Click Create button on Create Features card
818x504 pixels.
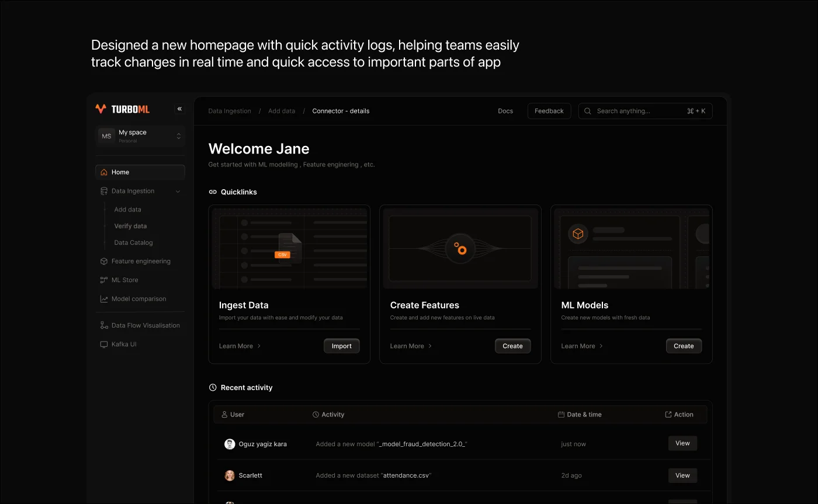[513, 346]
